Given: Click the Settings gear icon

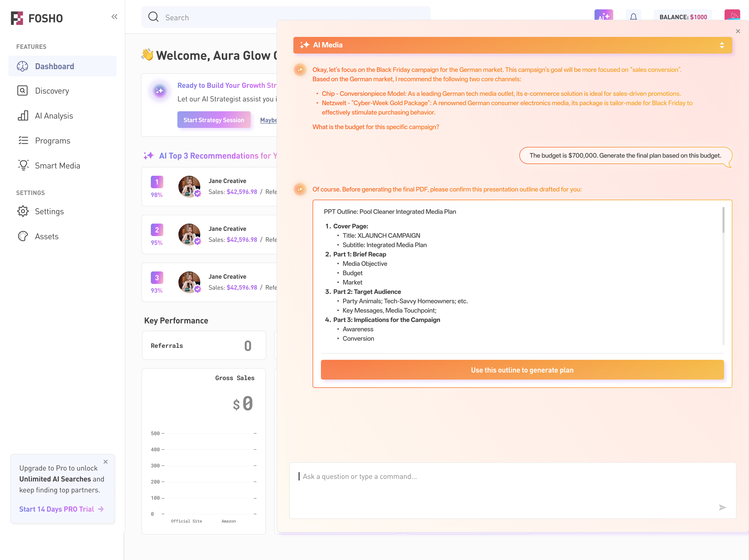Looking at the screenshot, I should pyautogui.click(x=23, y=211).
